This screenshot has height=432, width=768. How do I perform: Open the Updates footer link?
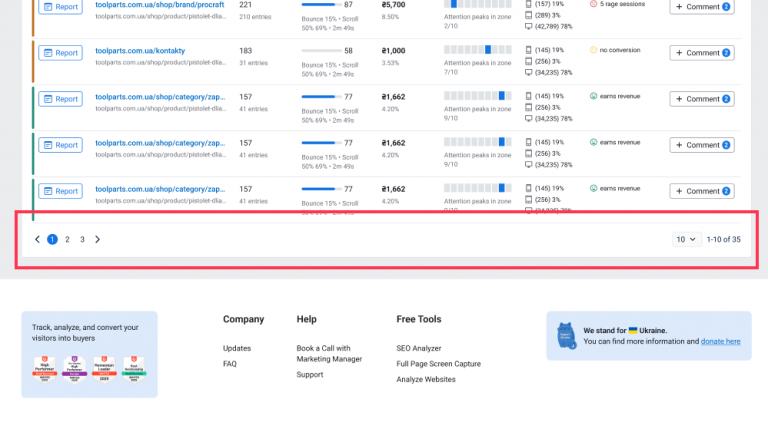tap(237, 348)
